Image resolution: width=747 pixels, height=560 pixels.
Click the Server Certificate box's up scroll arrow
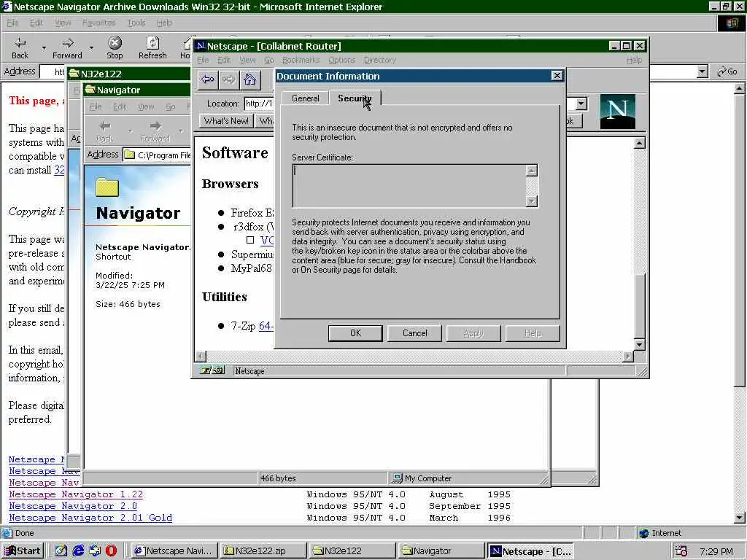pyautogui.click(x=532, y=171)
